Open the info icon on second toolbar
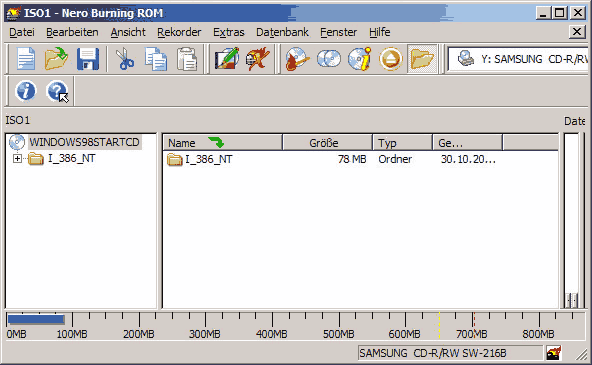The image size is (592, 365). click(x=25, y=91)
